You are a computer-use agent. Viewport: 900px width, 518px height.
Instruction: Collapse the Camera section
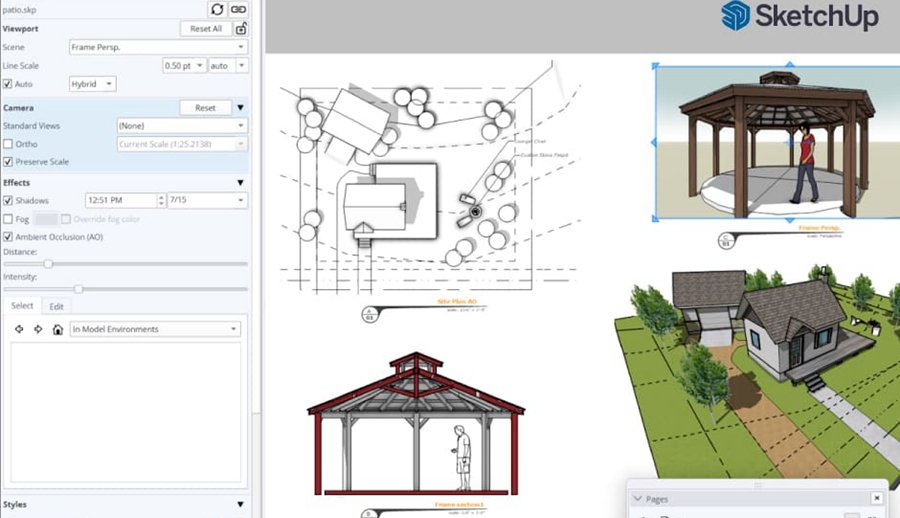coord(240,107)
